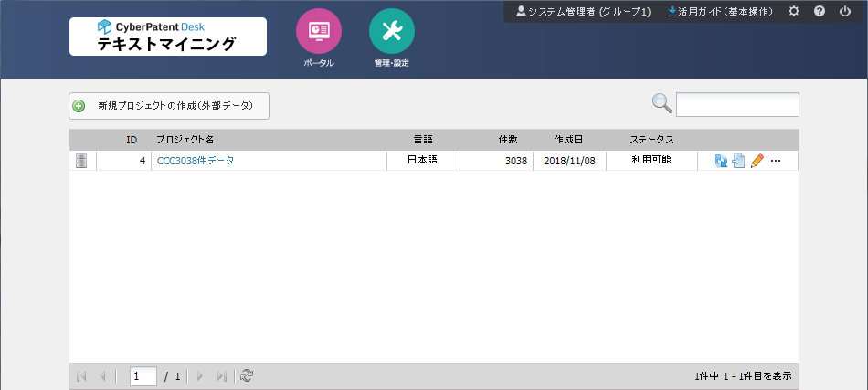Image resolution: width=868 pixels, height=390 pixels.
Task: Click the magnifying glass search icon
Action: [662, 104]
